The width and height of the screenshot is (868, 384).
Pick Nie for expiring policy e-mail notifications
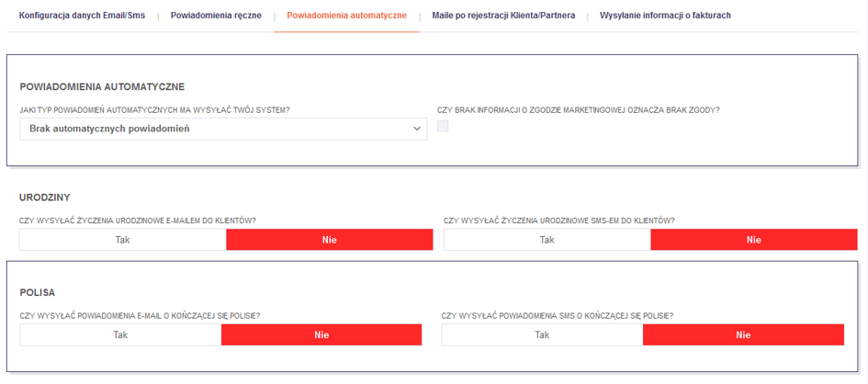(x=321, y=335)
